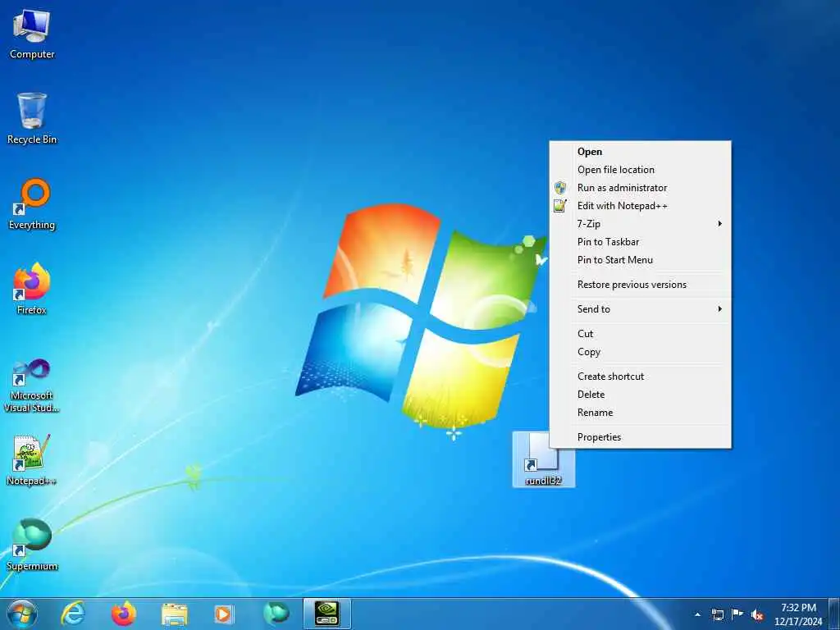The image size is (840, 630).
Task: Select Create shortcut
Action: point(640,376)
